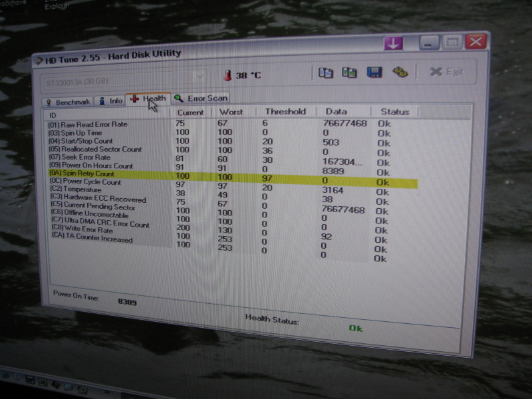Switch to the Benchmark tab

pos(68,102)
